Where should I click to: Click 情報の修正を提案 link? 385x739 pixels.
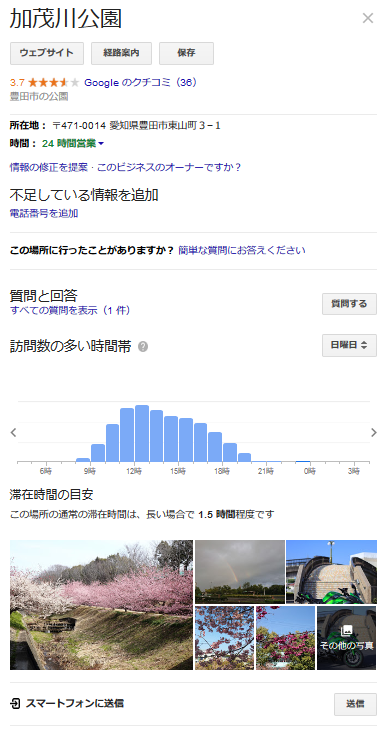coord(49,167)
